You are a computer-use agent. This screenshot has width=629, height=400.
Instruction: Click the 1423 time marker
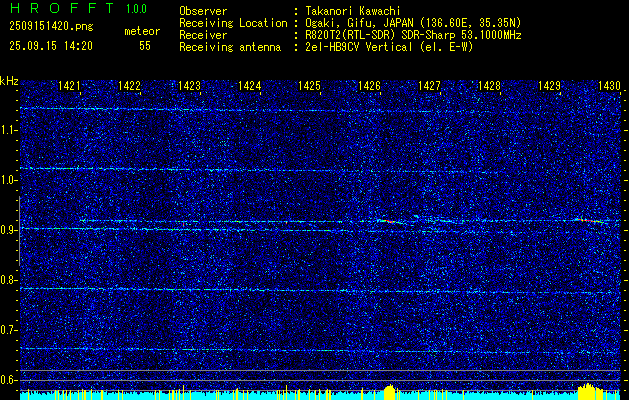189,86
